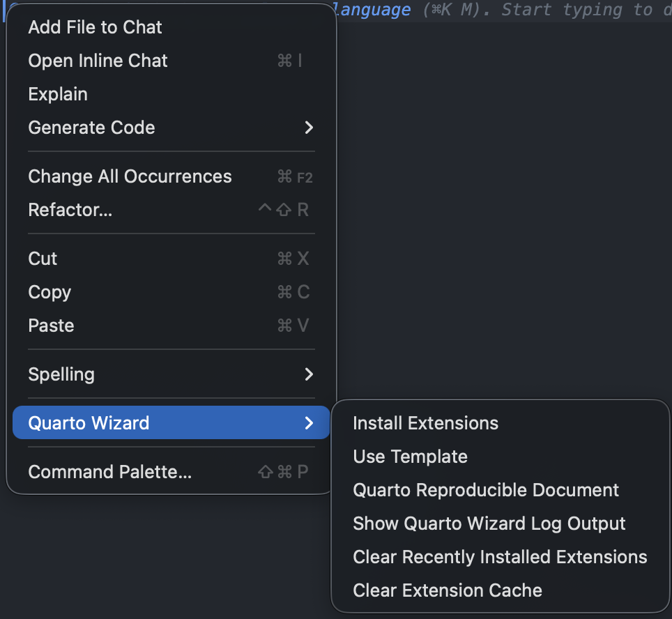Cut the selection via the menu
The image size is (672, 619).
[x=42, y=259]
